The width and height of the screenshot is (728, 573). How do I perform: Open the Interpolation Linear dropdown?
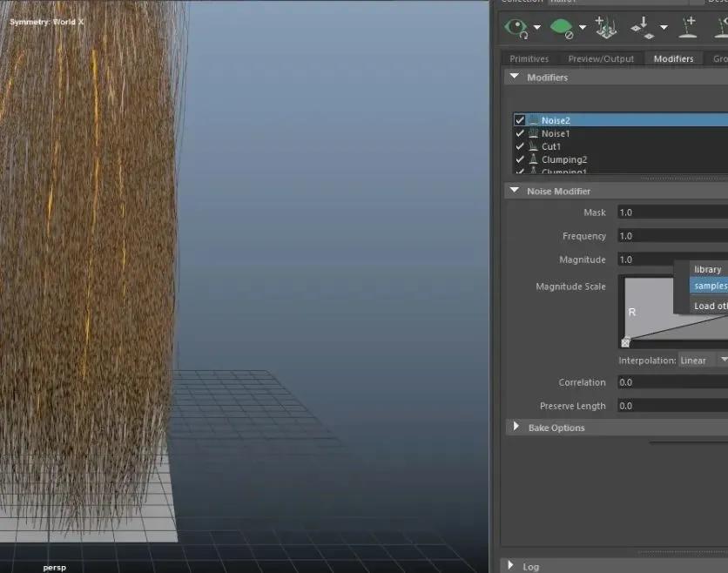(x=703, y=361)
